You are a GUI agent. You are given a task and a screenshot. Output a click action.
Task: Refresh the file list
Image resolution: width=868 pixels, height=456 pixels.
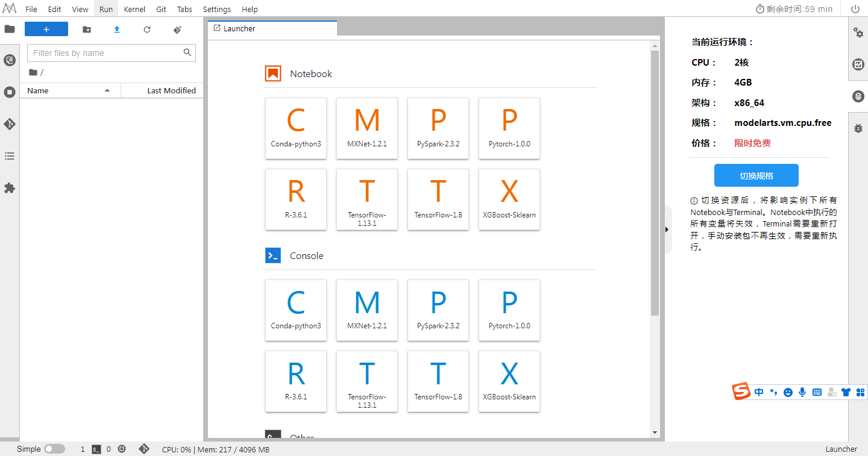click(x=147, y=30)
